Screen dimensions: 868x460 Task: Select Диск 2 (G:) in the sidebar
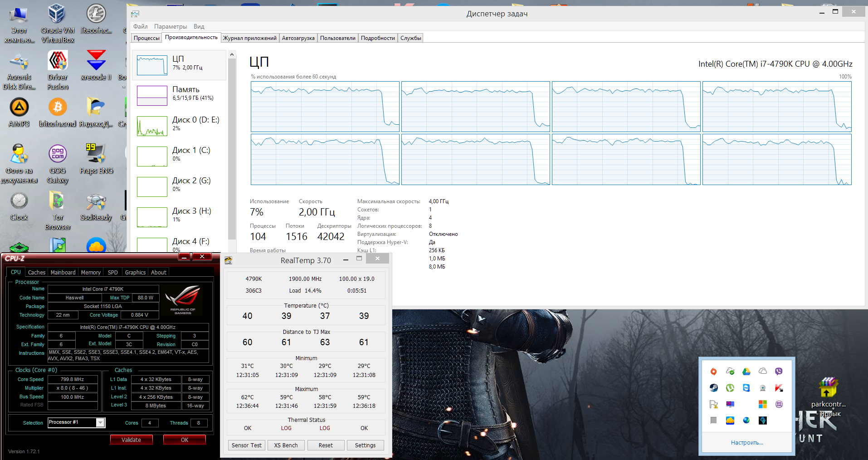pyautogui.click(x=179, y=186)
